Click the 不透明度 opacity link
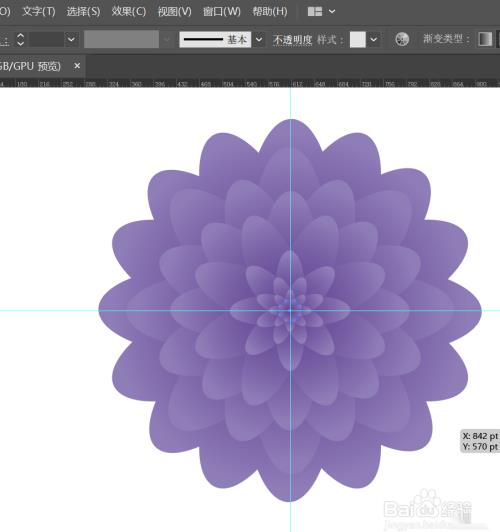Screen dimensions: 500x532 [x=292, y=40]
